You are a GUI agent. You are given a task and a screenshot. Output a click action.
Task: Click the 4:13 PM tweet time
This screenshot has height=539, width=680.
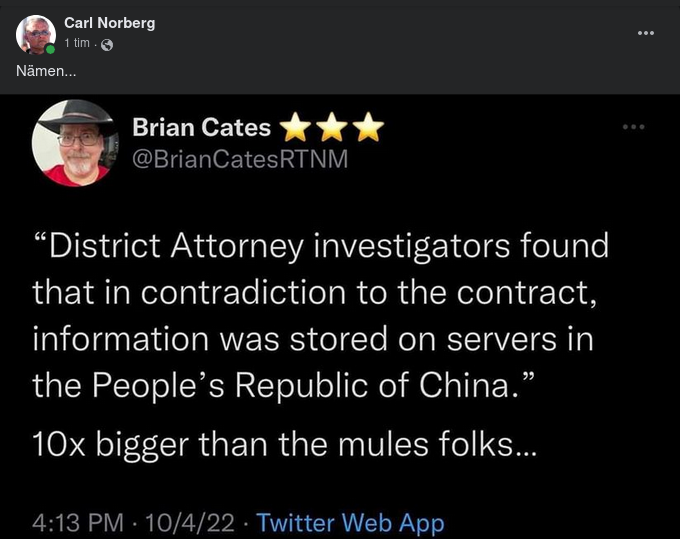click(x=78, y=522)
